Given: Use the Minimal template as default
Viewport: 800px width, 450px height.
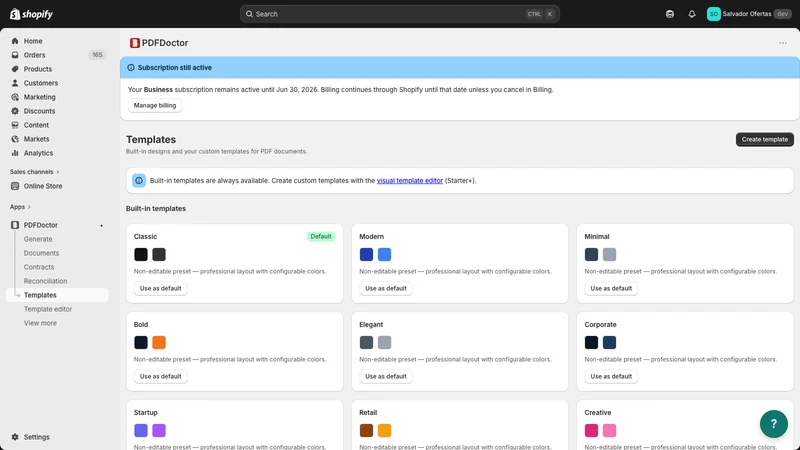Looking at the screenshot, I should (x=611, y=288).
